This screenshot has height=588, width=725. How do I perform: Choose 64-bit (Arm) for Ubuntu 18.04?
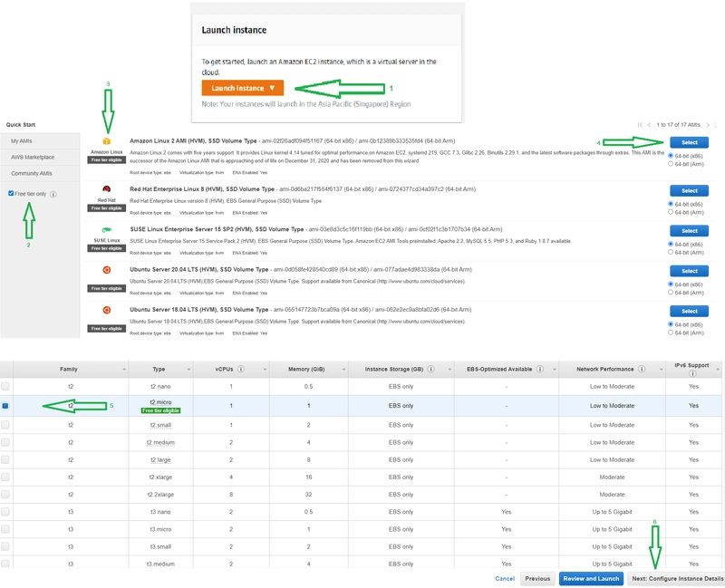pos(671,333)
